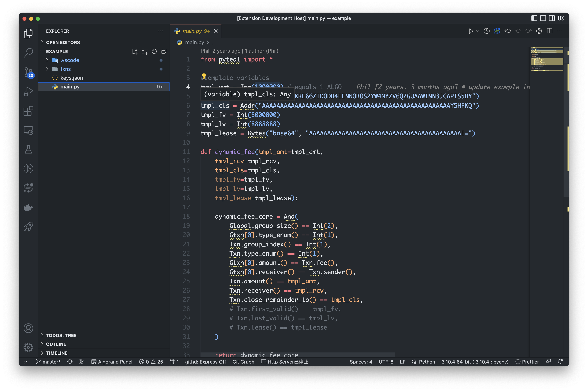Screen dimensions: 588x391
Task: Open the run button dropdown arrow
Action: 478,31
